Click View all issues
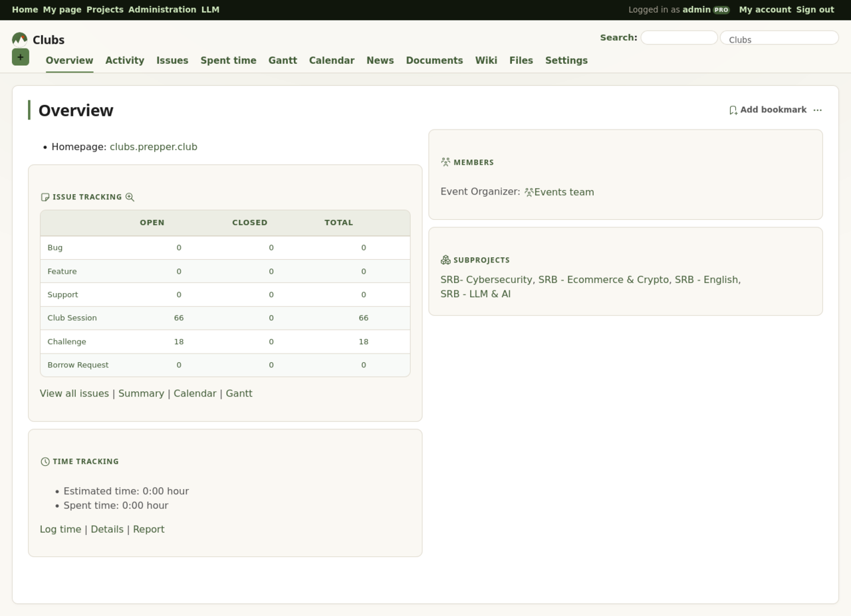Screen dimensions: 851x616 pyautogui.click(x=74, y=393)
